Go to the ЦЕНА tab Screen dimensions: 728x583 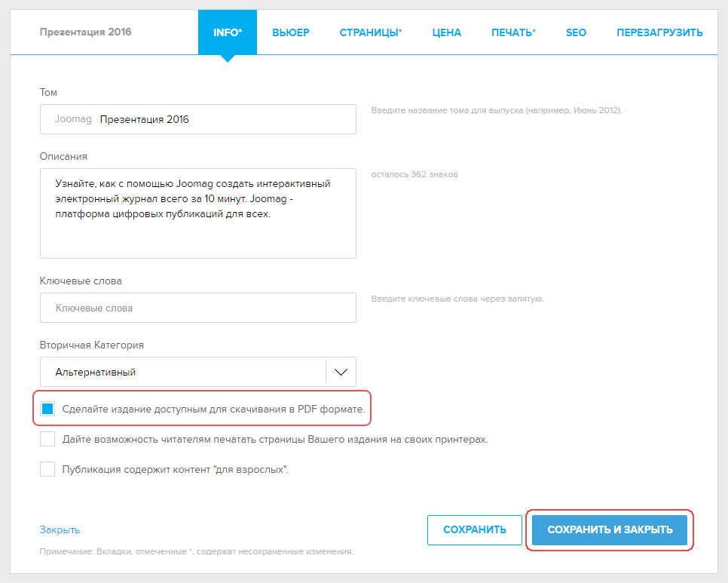pos(447,32)
